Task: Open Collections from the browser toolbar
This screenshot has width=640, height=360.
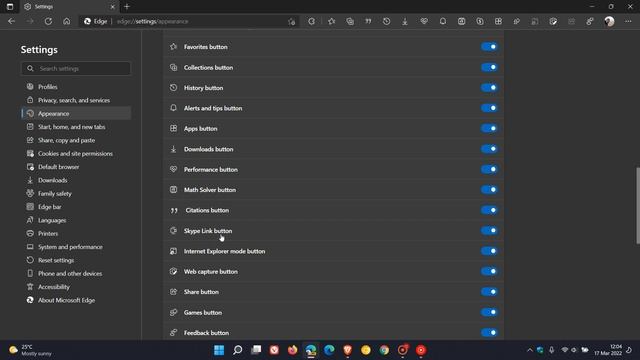Action: pos(350,21)
